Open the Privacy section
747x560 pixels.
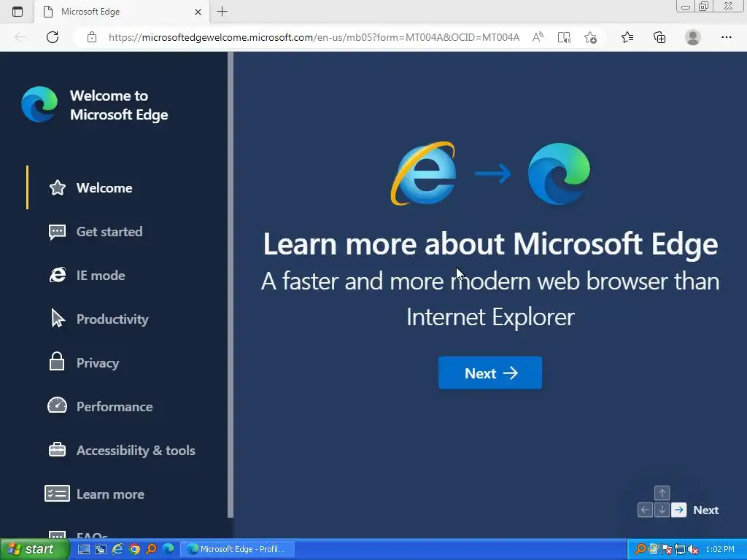pyautogui.click(x=97, y=363)
